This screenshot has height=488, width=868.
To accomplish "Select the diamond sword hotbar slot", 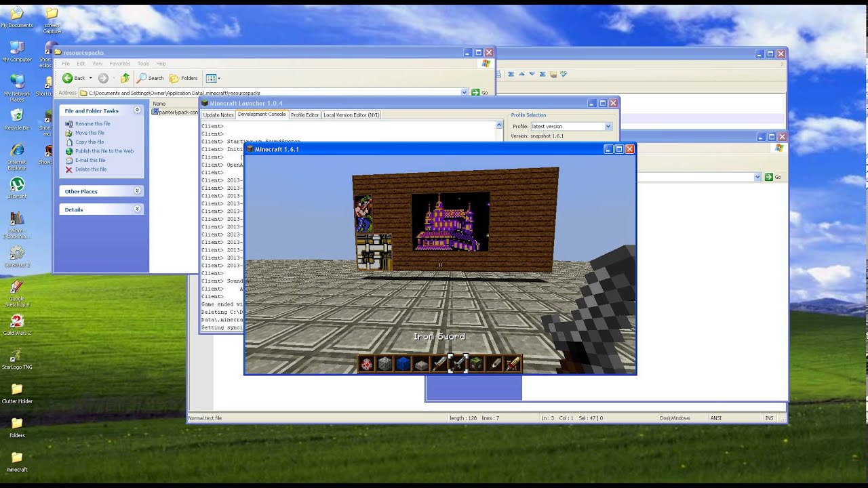I will pos(440,364).
